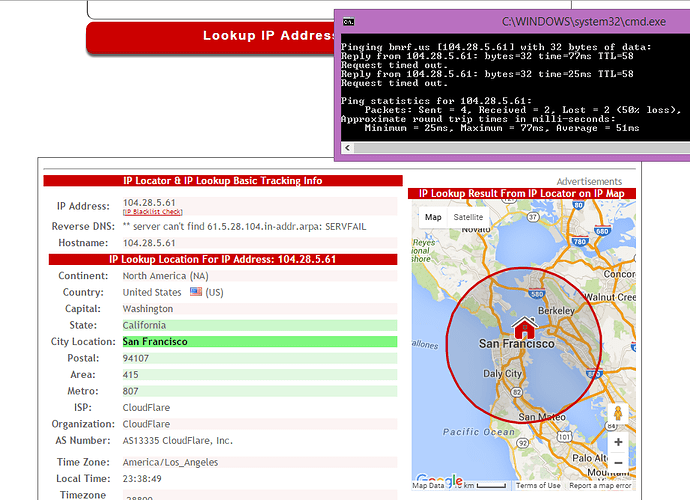Click San Francisco city location value
The height and width of the screenshot is (500, 690).
click(x=155, y=342)
